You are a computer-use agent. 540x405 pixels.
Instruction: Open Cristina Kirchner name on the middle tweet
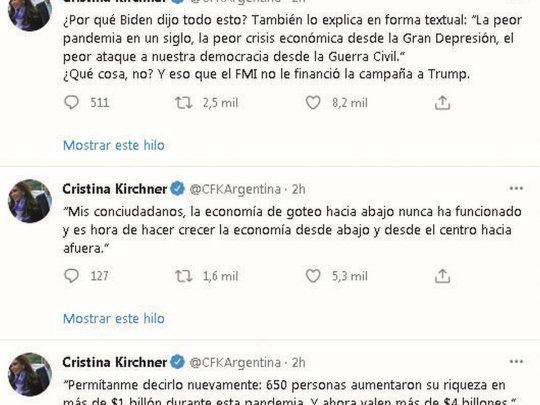(x=115, y=189)
